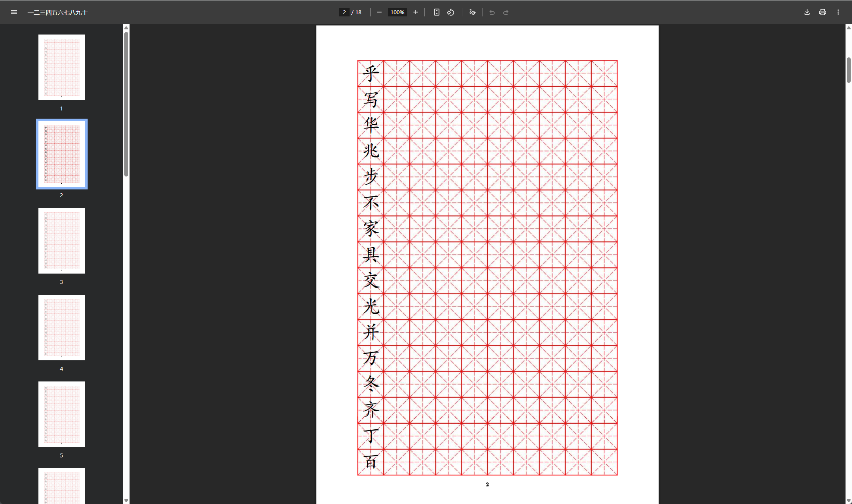
Task: Rotate the page counterclockwise
Action: point(450,12)
